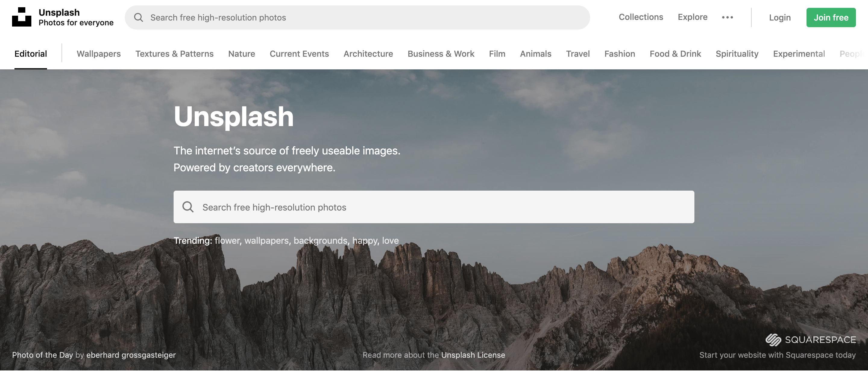Open Business & Work category

[441, 54]
